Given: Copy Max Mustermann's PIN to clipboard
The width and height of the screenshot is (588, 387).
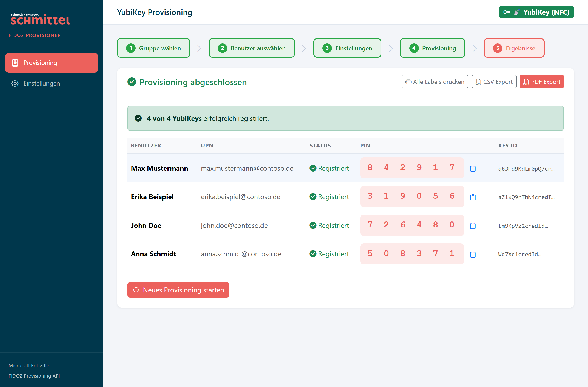Looking at the screenshot, I should click(x=473, y=169).
